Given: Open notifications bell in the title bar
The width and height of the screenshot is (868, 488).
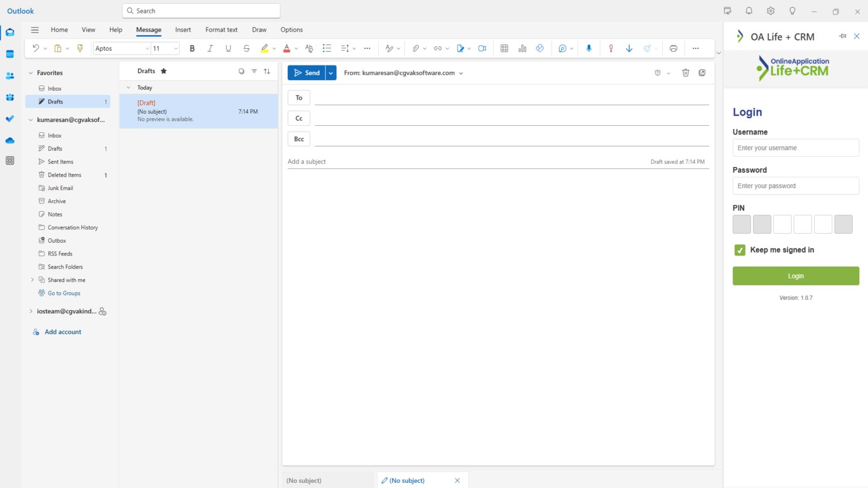Looking at the screenshot, I should [749, 11].
